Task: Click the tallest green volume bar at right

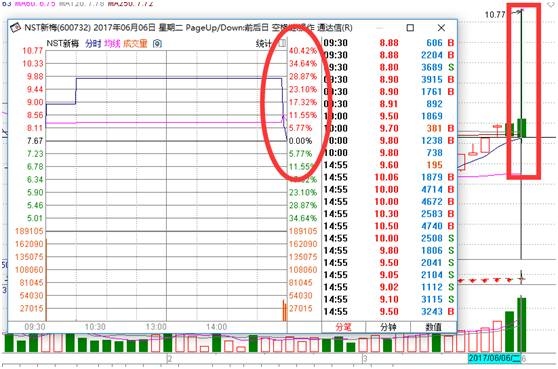Action: 521,325
